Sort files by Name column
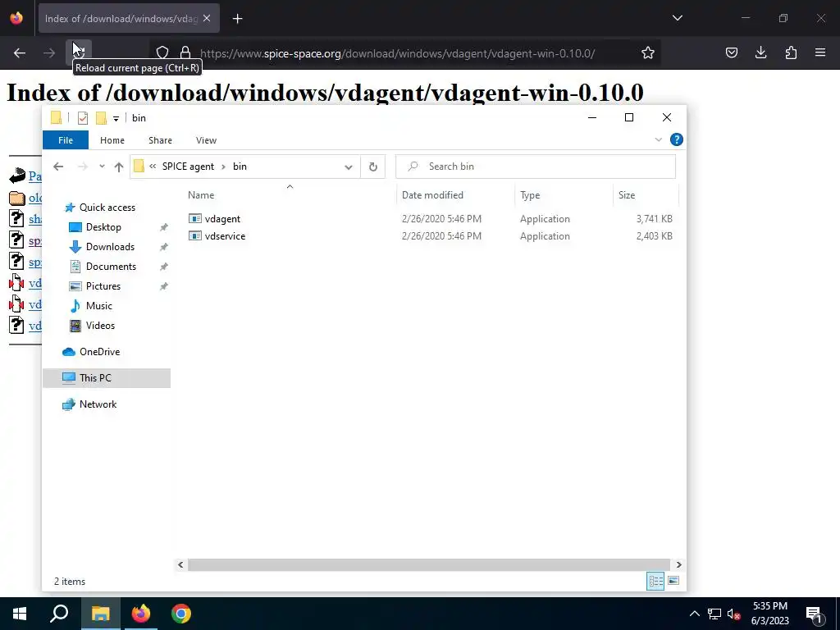The image size is (840, 630). point(201,195)
